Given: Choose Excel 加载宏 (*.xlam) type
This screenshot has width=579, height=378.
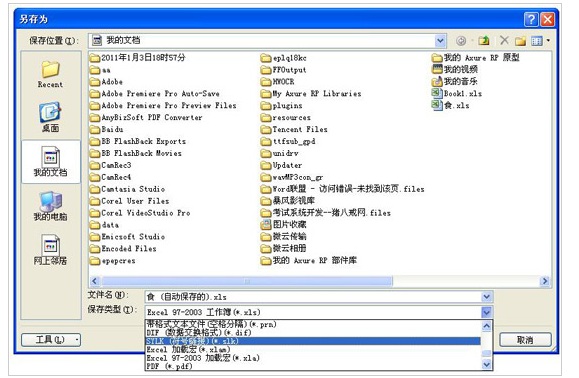Looking at the screenshot, I should pyautogui.click(x=313, y=349).
